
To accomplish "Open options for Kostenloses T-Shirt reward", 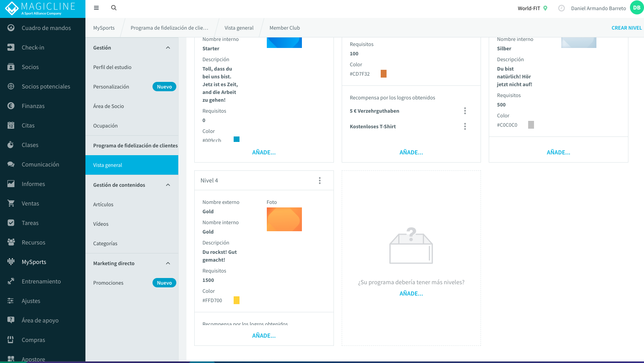I will coord(465,126).
